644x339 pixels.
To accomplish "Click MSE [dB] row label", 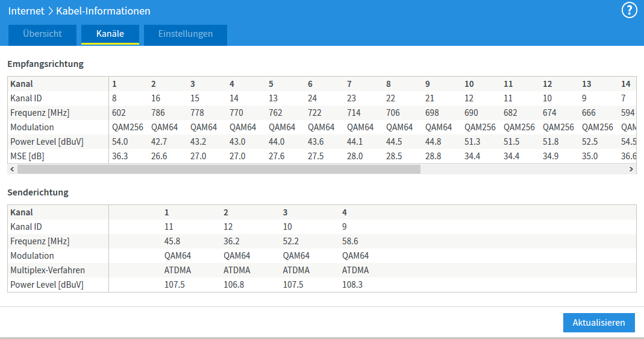I will click(x=27, y=156).
